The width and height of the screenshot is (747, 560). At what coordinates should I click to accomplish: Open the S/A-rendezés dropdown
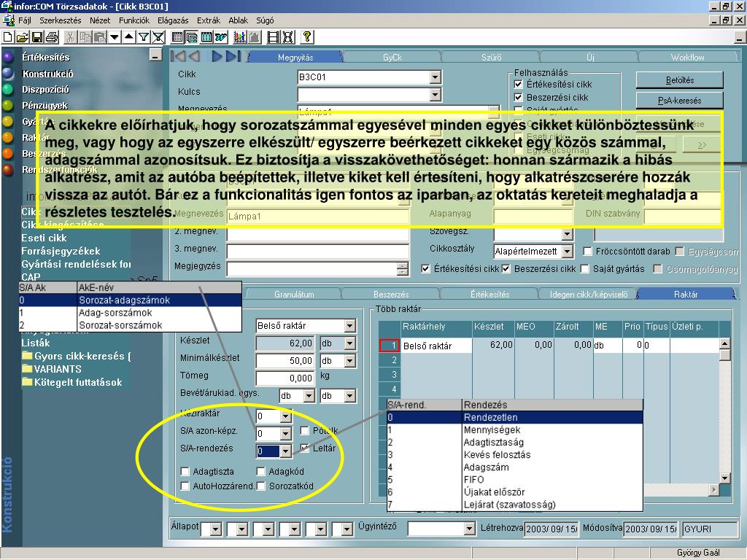click(286, 451)
